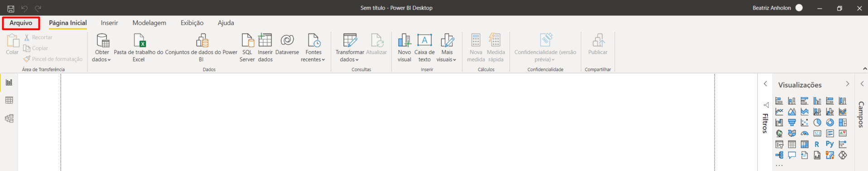Click the Atualizar refresh button
The width and height of the screenshot is (868, 171).
pyautogui.click(x=376, y=44)
